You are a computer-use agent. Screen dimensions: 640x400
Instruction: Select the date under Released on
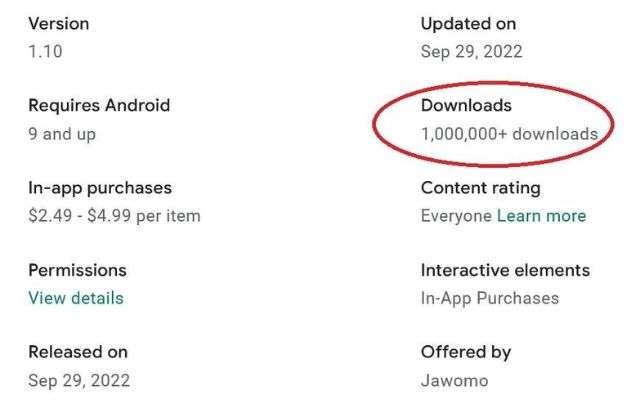[x=79, y=380]
